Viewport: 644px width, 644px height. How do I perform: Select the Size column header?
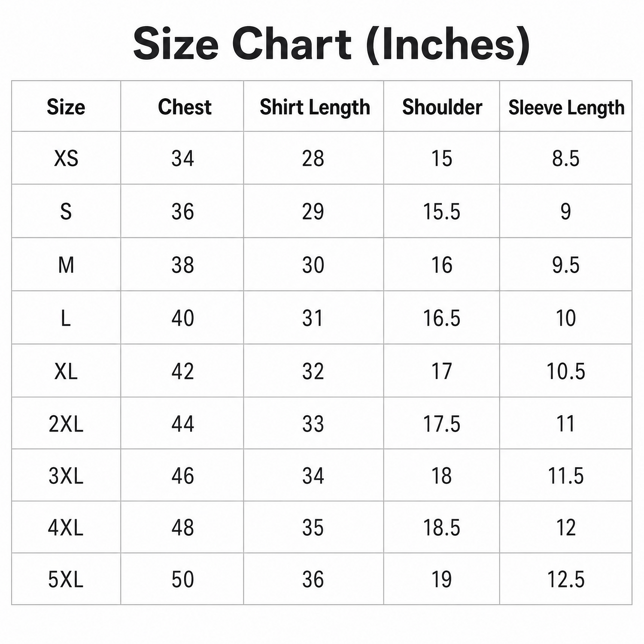[x=66, y=107]
